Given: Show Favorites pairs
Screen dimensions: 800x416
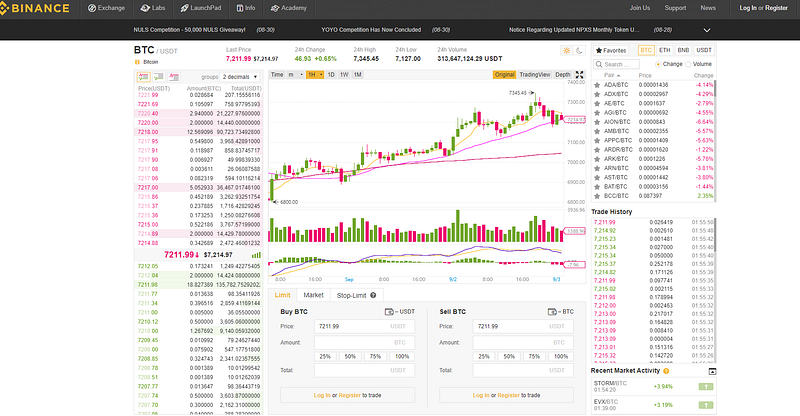Looking at the screenshot, I should point(611,51).
